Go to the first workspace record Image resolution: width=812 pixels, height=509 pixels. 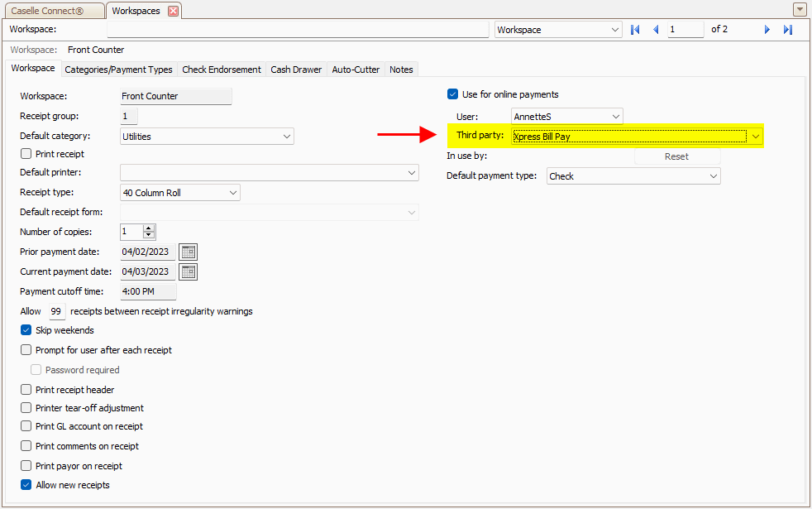click(x=635, y=30)
